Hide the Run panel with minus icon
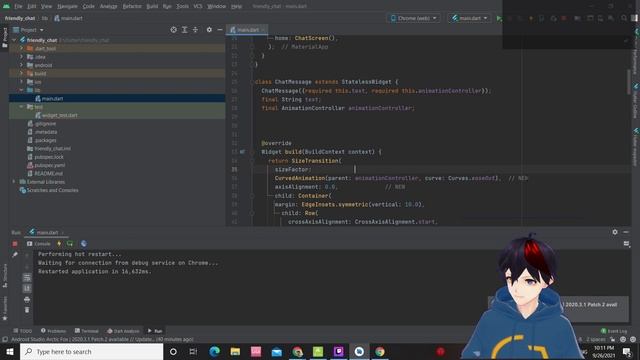Image resolution: width=640 pixels, height=360 pixels. coord(626,232)
